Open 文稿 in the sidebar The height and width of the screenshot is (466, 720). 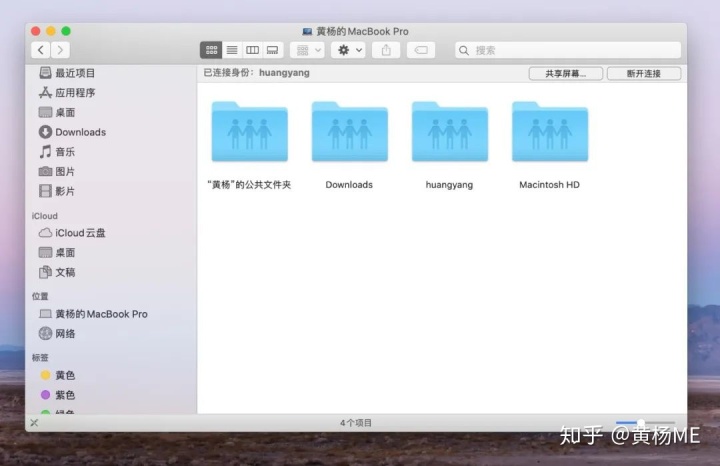pyautogui.click(x=57, y=272)
